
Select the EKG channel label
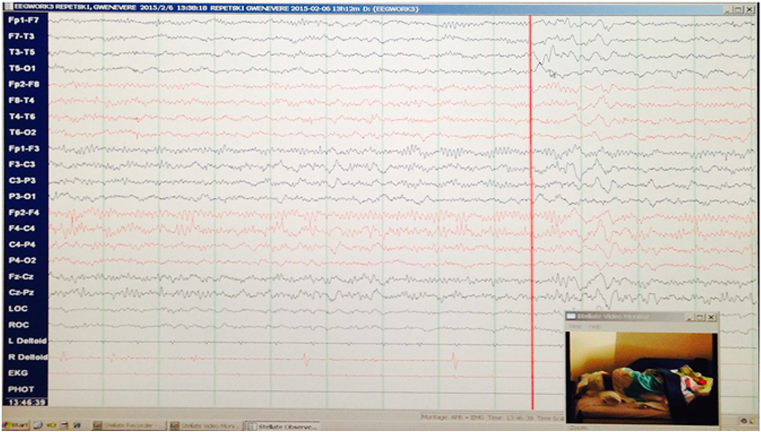tap(17, 373)
